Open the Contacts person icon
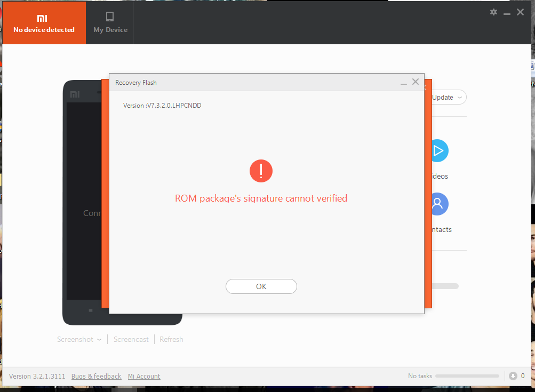535x392 pixels. 438,204
